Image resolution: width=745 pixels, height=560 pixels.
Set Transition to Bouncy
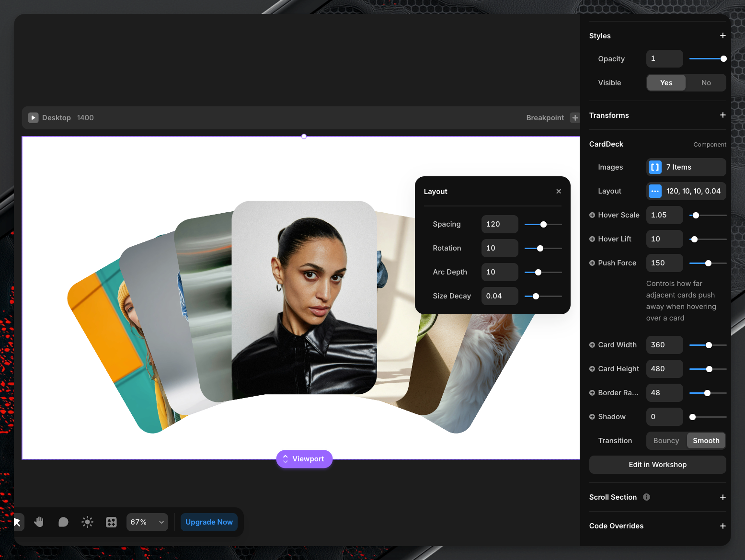coord(666,441)
